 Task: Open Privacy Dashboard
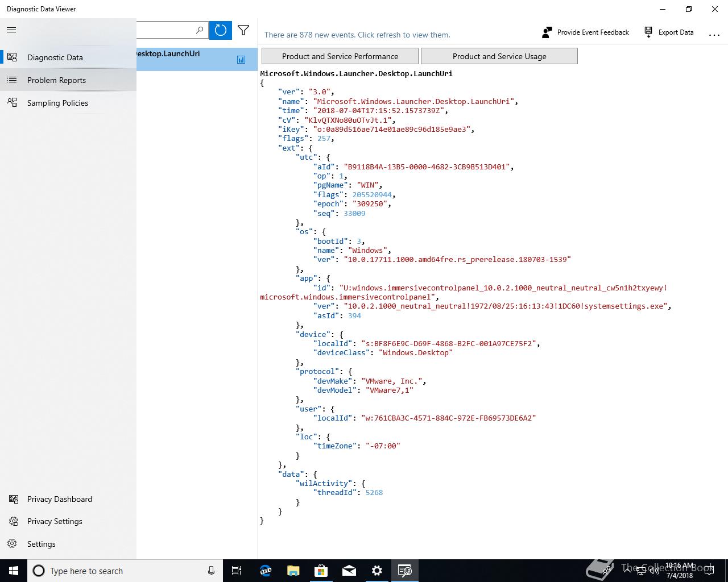(68, 499)
